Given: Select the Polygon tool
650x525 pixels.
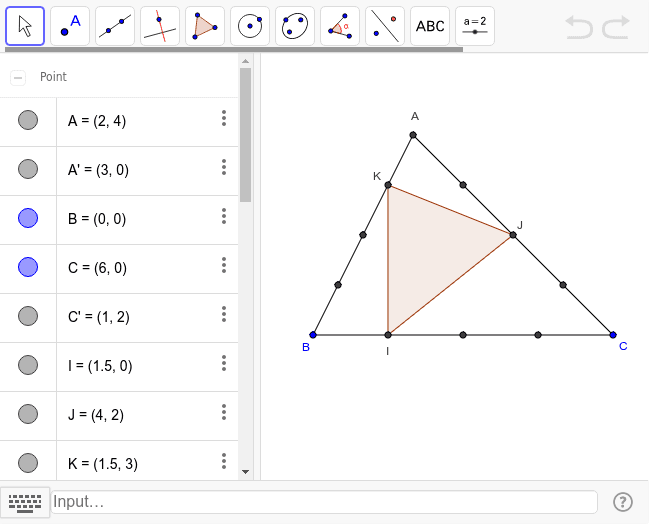Looking at the screenshot, I should (x=205, y=26).
